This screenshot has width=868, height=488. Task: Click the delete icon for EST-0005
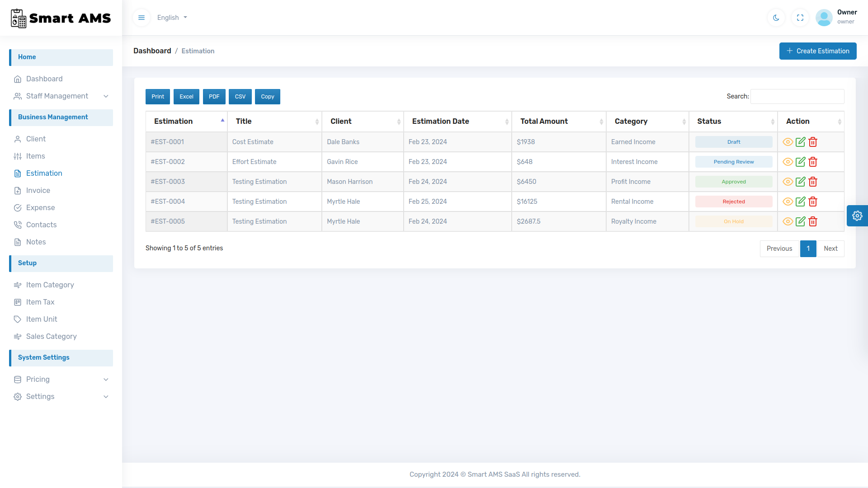point(812,221)
